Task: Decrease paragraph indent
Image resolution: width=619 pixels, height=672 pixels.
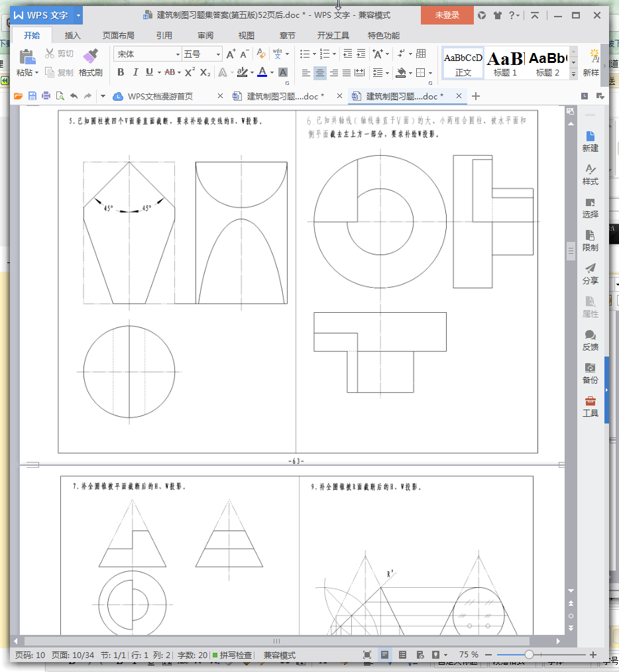Action: (x=348, y=54)
